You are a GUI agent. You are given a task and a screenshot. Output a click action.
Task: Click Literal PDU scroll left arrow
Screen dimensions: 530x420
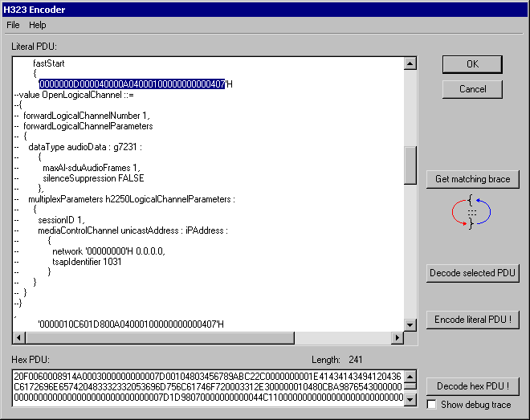pyautogui.click(x=19, y=337)
